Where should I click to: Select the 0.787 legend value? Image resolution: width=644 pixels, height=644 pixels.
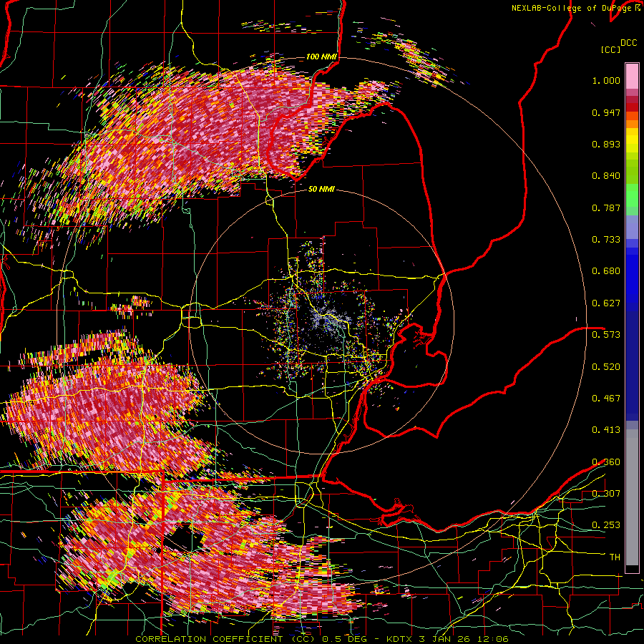pos(606,208)
